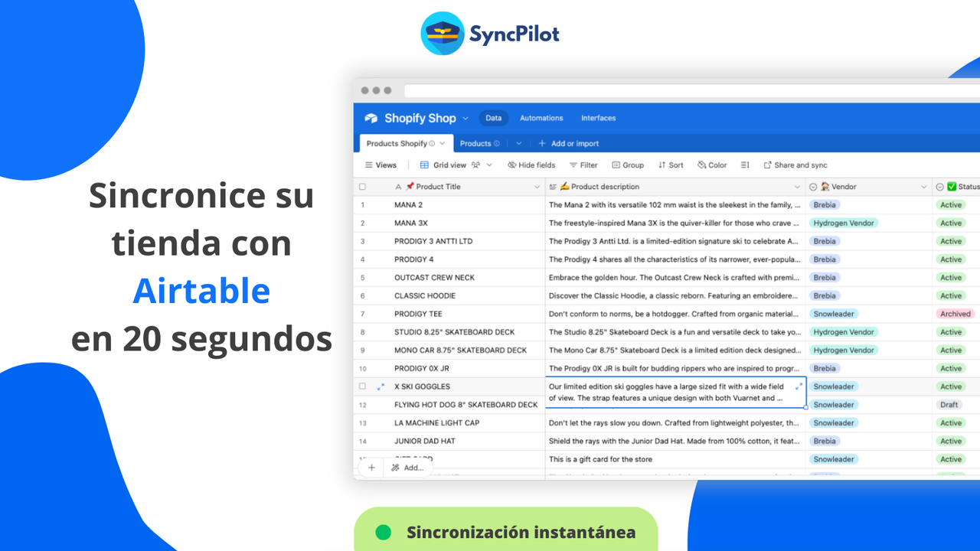The width and height of the screenshot is (980, 551).
Task: Click the Archived status tag for PRODIGY TEE
Action: coord(955,314)
